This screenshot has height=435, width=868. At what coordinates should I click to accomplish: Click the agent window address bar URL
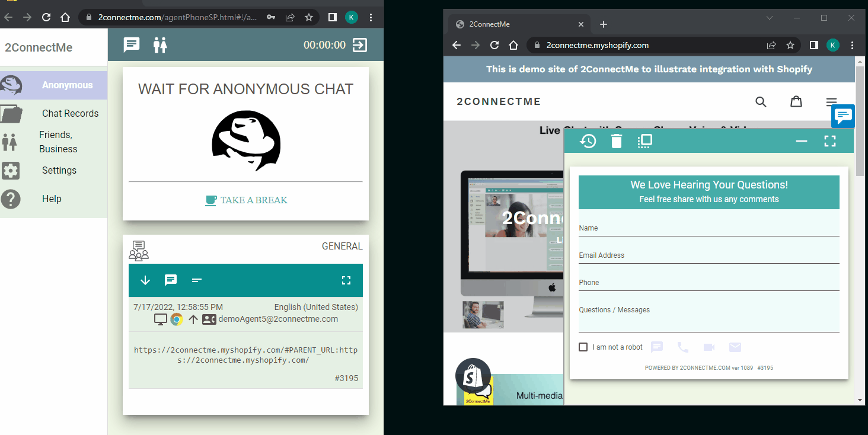tap(178, 17)
